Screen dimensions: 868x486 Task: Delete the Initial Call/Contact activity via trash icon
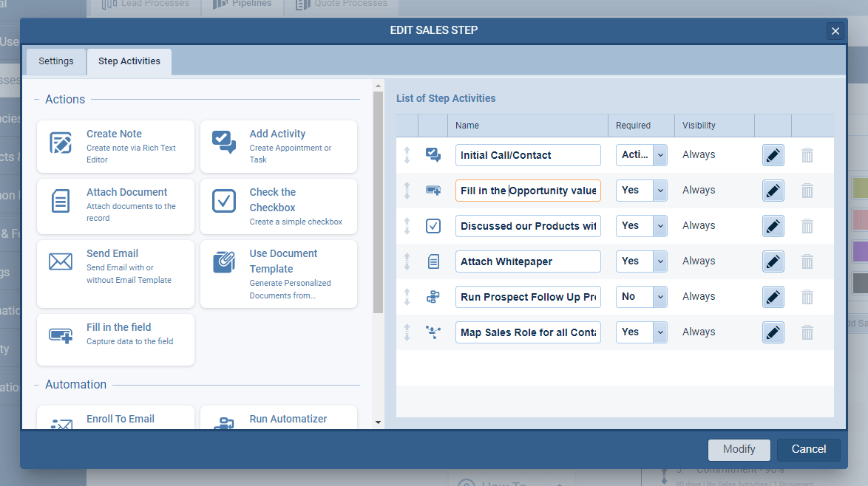pos(807,154)
